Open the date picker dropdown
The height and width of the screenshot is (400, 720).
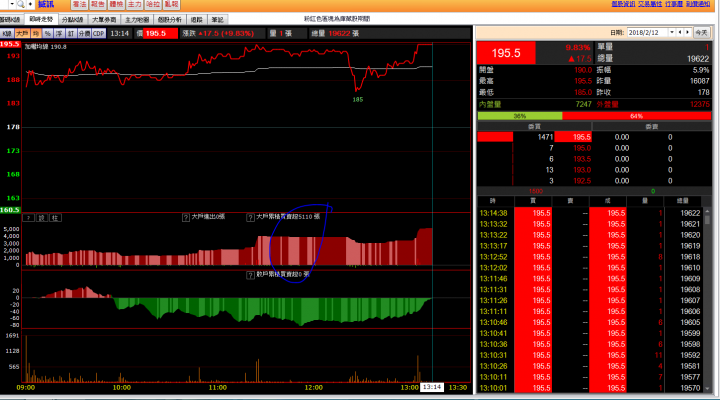(x=671, y=32)
